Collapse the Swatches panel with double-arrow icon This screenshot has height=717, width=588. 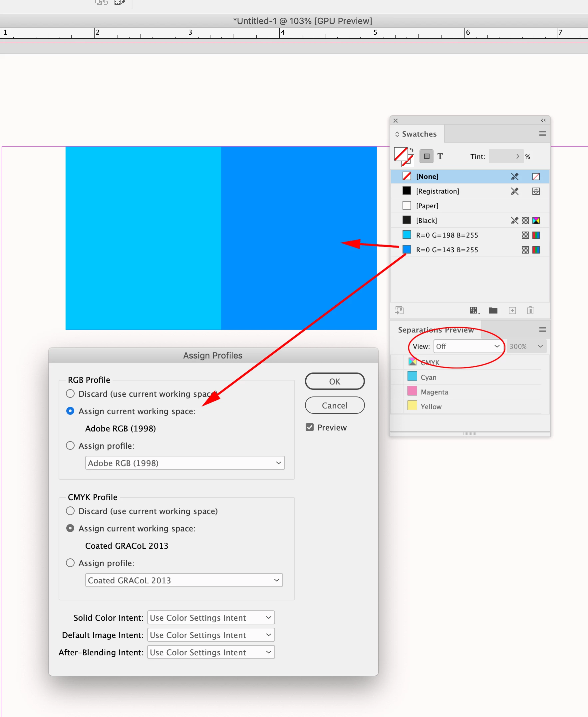[543, 120]
